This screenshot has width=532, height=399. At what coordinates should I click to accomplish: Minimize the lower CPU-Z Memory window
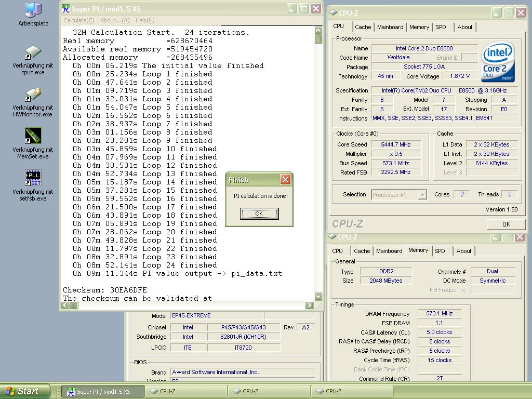[x=495, y=237]
